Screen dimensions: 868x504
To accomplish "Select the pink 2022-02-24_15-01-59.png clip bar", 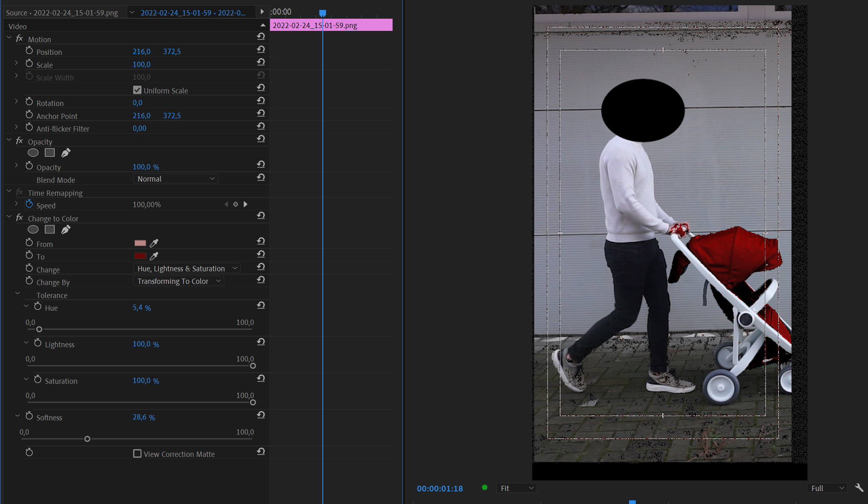I will (357, 25).
